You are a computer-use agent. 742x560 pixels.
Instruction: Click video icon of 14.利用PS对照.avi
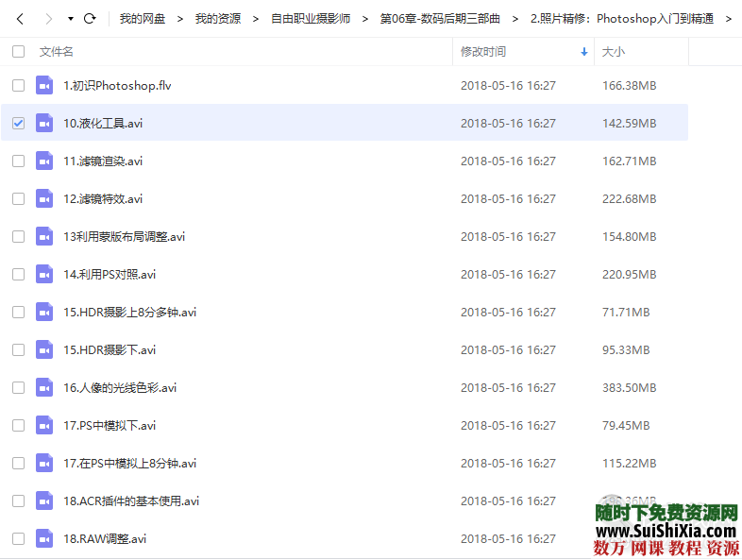tap(44, 275)
